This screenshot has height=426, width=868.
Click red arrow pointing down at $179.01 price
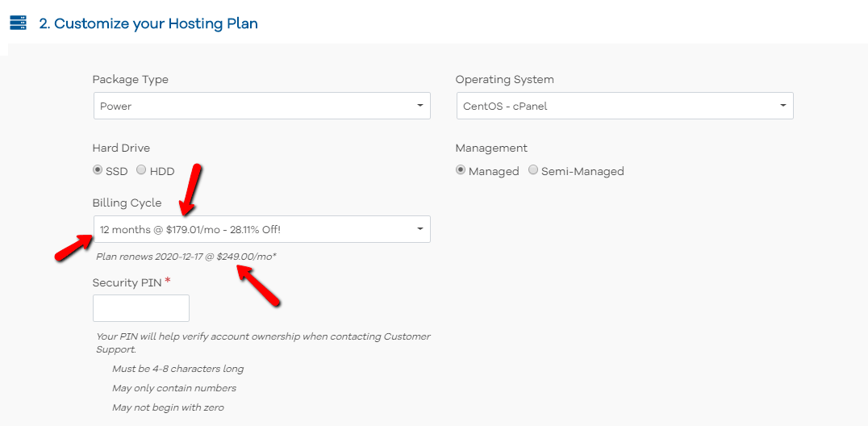point(191,189)
